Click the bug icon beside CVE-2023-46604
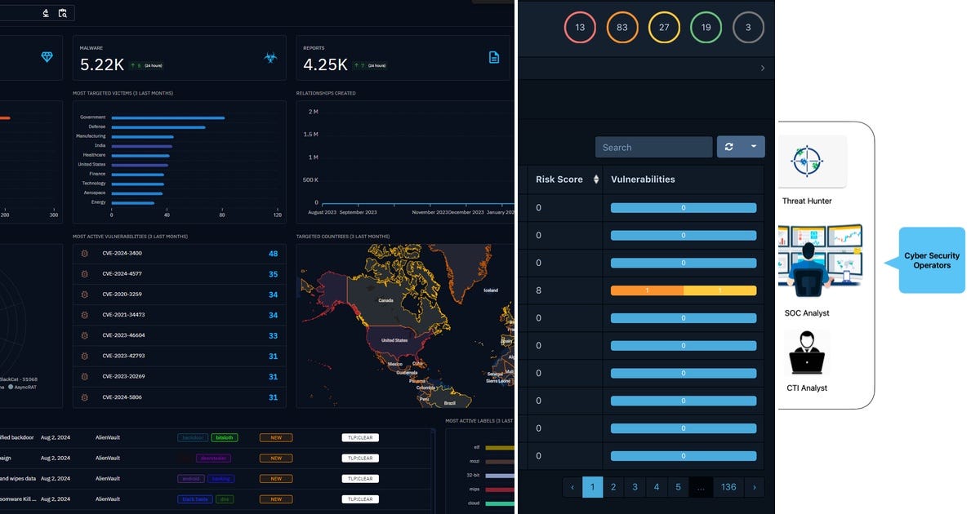This screenshot has width=980, height=514. pyautogui.click(x=84, y=335)
